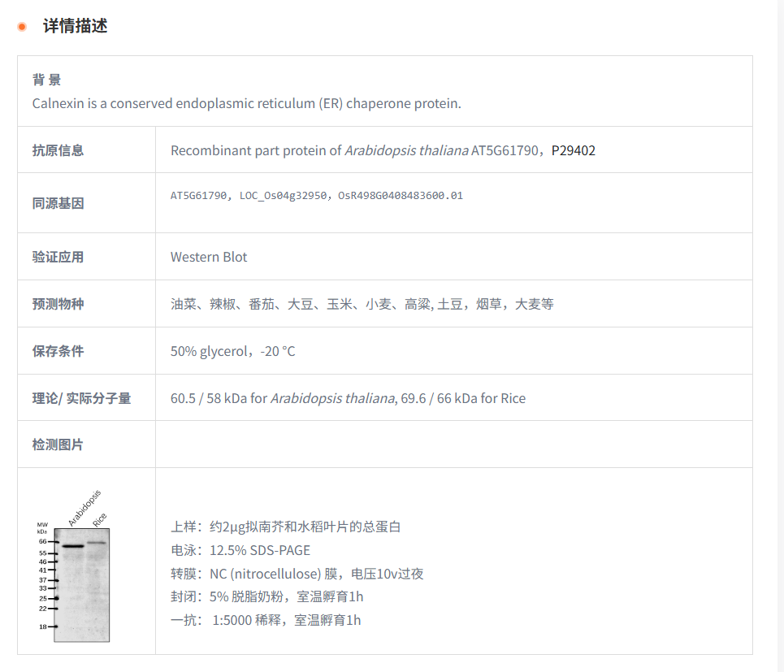
Task: Select the 理论/实际分子量 row label
Action: point(81,398)
